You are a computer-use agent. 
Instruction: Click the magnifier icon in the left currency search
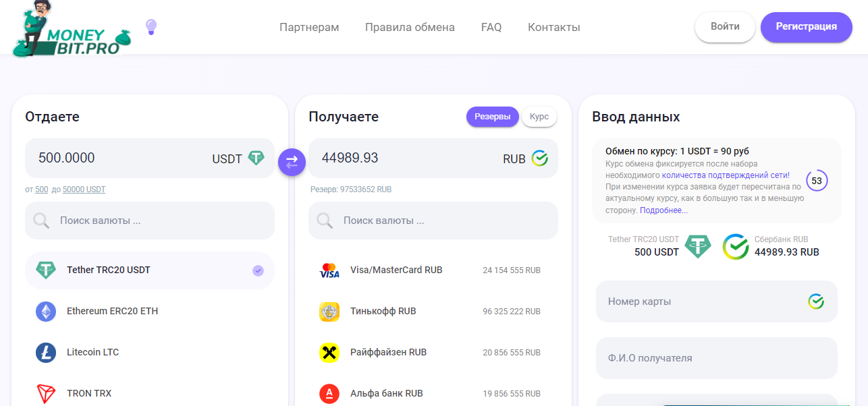coord(41,221)
